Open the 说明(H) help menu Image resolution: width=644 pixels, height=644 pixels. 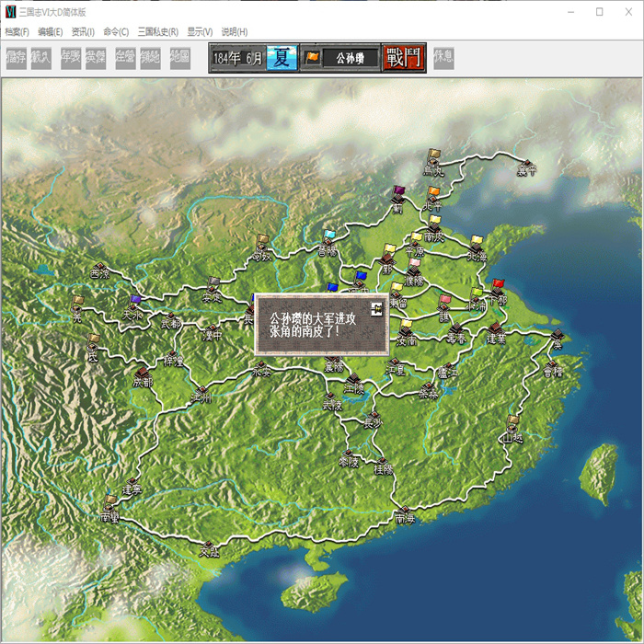235,31
